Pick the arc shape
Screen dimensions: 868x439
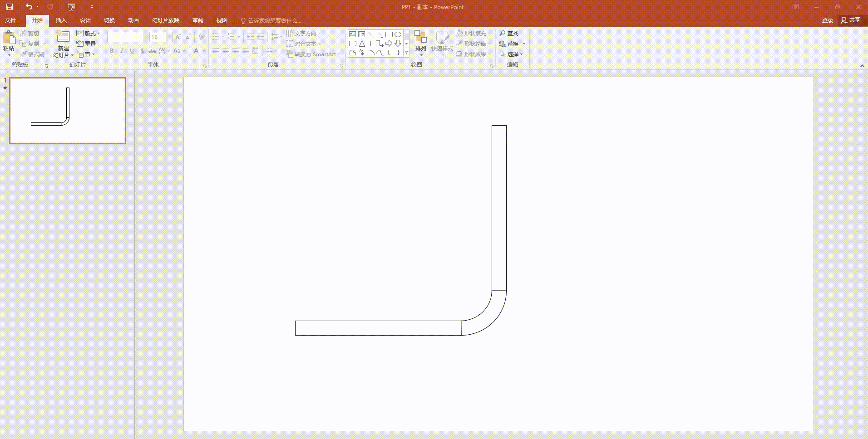pyautogui.click(x=370, y=53)
